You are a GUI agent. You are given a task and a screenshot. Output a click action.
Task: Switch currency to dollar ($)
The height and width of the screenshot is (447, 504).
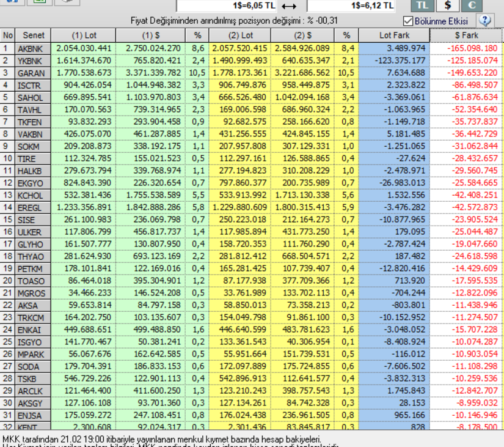point(447,5)
